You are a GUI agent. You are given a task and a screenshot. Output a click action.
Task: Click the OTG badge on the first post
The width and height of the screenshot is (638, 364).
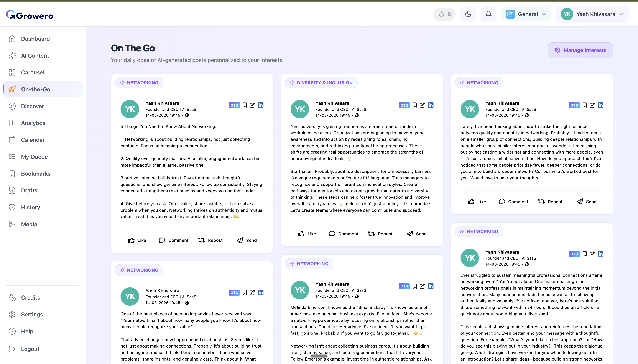tap(234, 105)
